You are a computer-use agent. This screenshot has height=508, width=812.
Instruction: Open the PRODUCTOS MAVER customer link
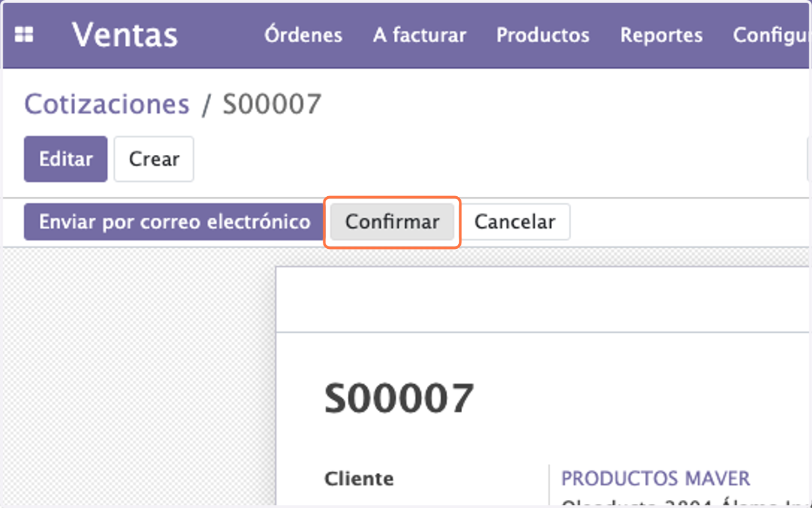click(x=656, y=479)
